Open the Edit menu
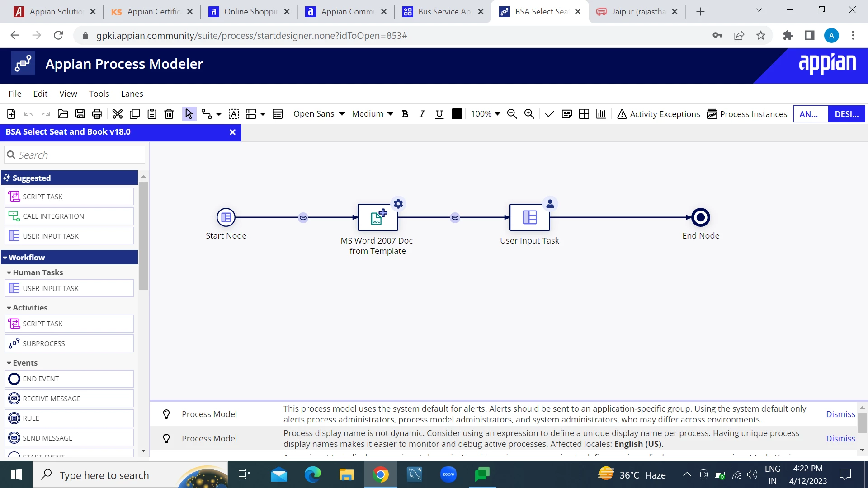The width and height of the screenshot is (868, 488). point(40,94)
